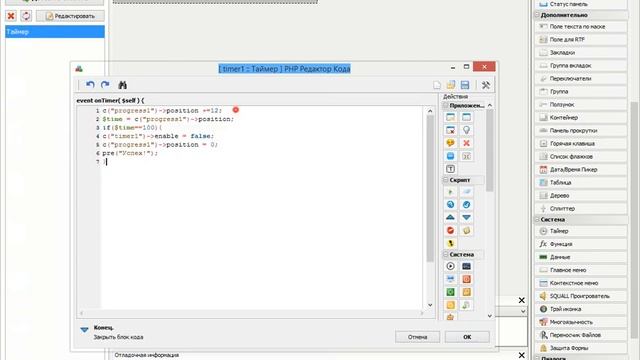
Task: Open the dropdown behind the dialog at right
Action: (x=523, y=311)
